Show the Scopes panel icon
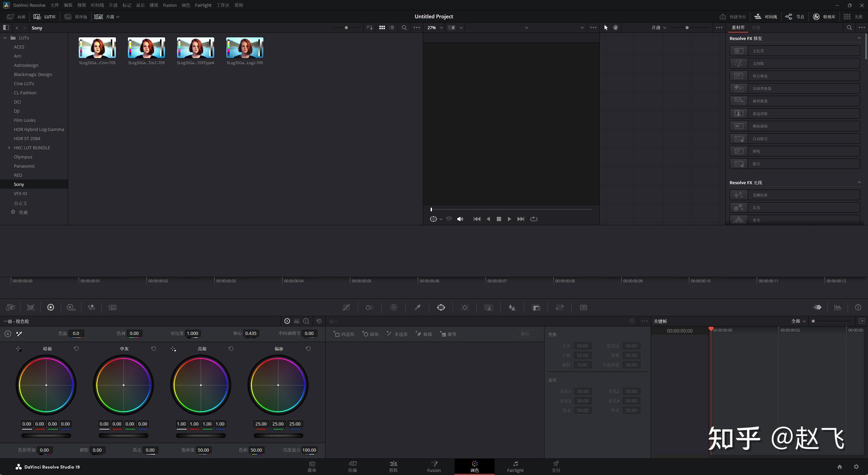The image size is (868, 475). 838,307
